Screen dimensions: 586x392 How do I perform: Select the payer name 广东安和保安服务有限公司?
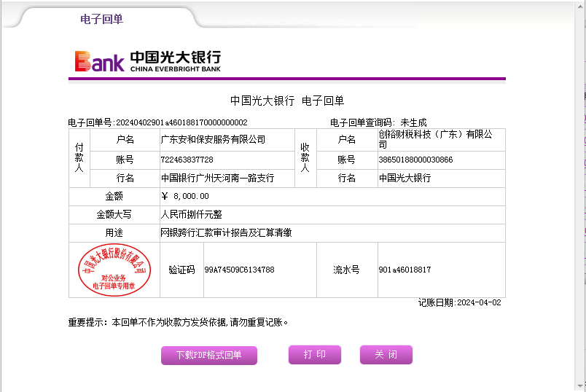(x=213, y=139)
